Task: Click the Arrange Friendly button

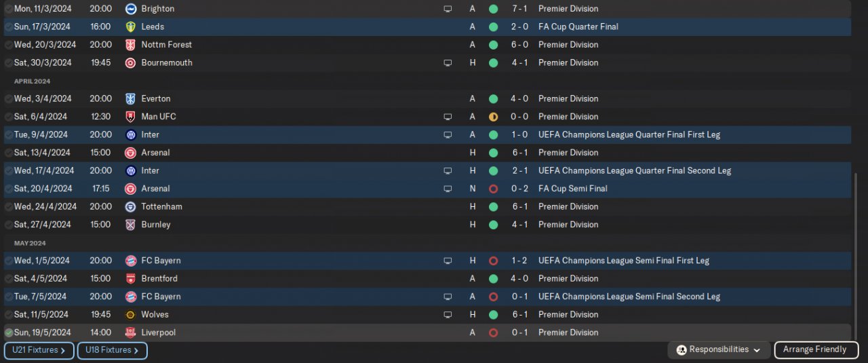Action: 815,350
